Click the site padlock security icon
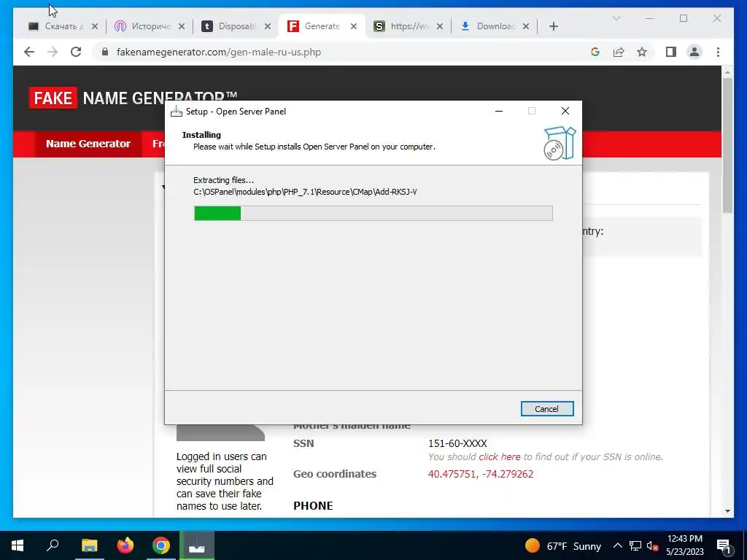Image resolution: width=747 pixels, height=560 pixels. (105, 52)
